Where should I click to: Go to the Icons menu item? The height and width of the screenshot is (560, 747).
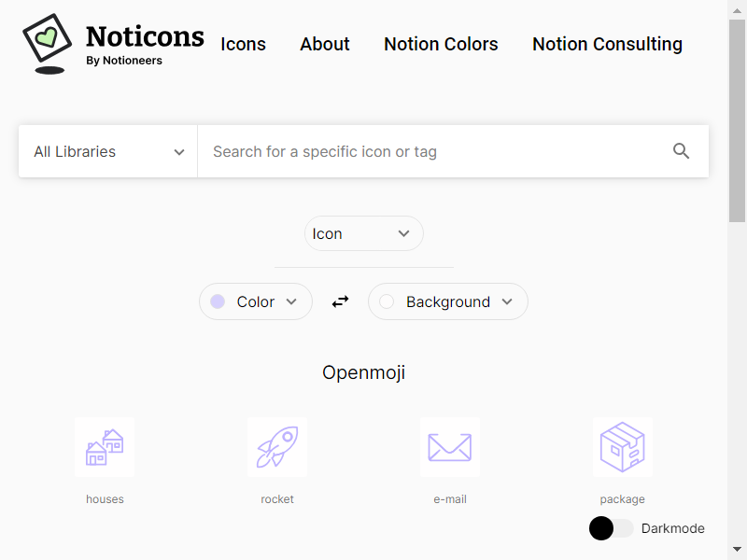243,44
